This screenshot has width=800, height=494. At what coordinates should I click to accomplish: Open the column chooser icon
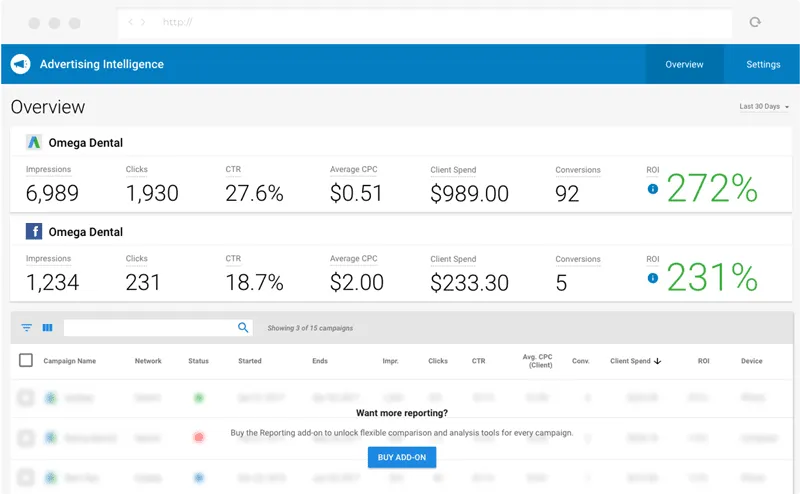click(47, 328)
